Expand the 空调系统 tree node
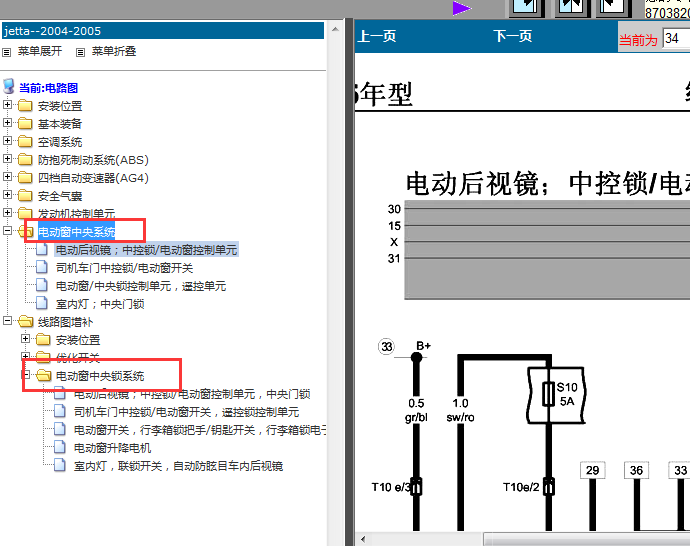The width and height of the screenshot is (690, 546). pyautogui.click(x=7, y=141)
